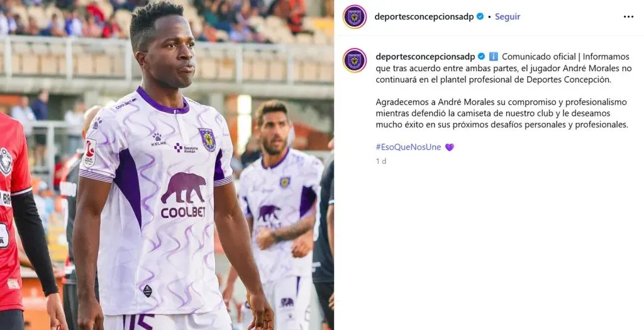
Task: Click the Kelme logo on the shirt
Action: (158, 139)
